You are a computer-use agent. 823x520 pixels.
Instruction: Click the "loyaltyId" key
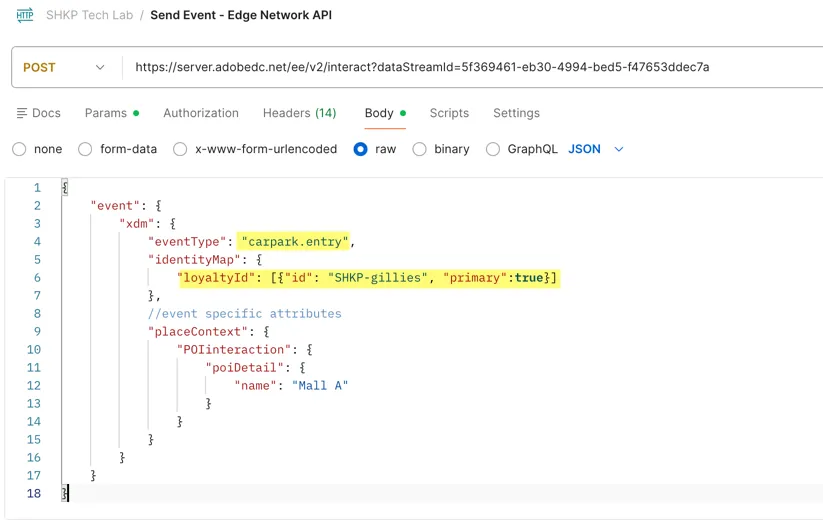(216, 278)
